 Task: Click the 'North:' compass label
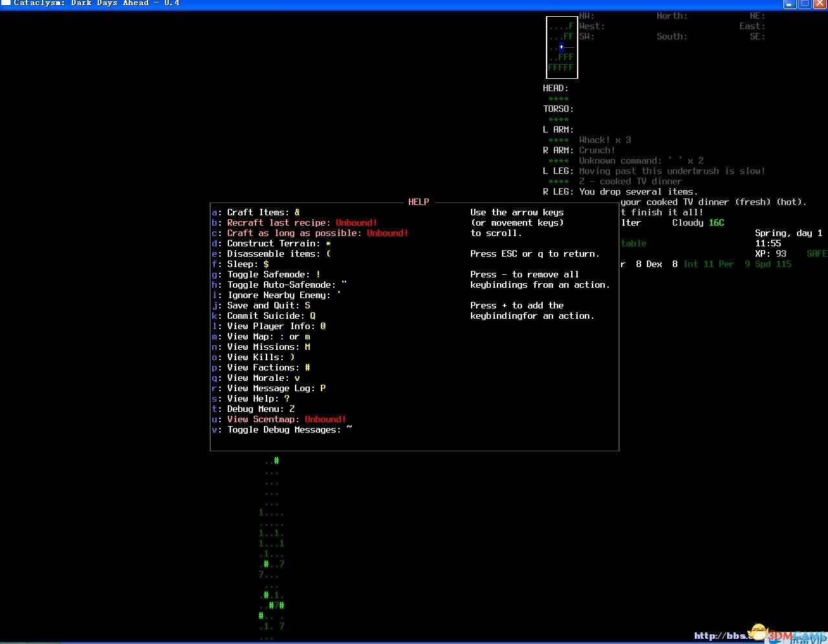click(x=672, y=16)
